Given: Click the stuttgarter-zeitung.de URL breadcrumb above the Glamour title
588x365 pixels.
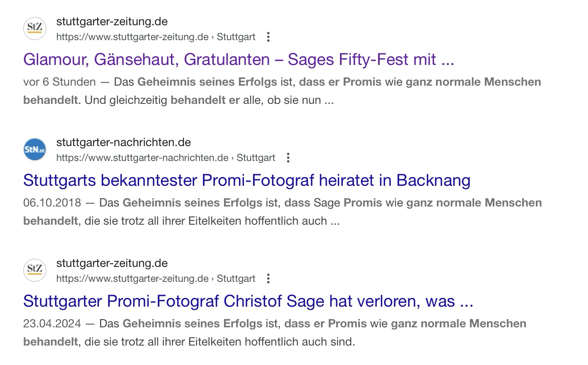Looking at the screenshot, I should click(x=155, y=37).
